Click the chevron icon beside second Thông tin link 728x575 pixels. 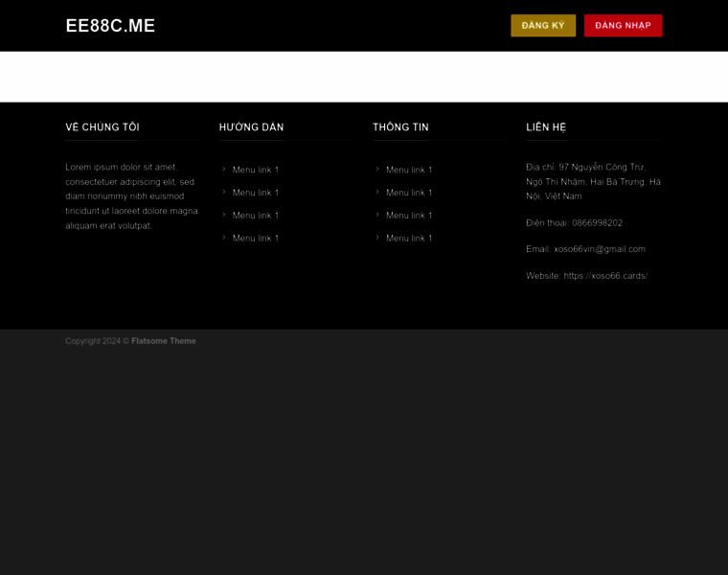pos(378,193)
